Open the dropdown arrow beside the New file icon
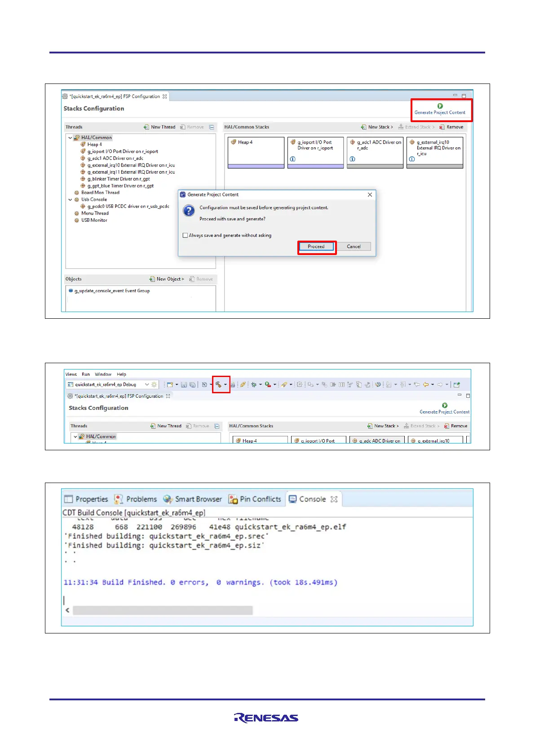 (x=177, y=385)
